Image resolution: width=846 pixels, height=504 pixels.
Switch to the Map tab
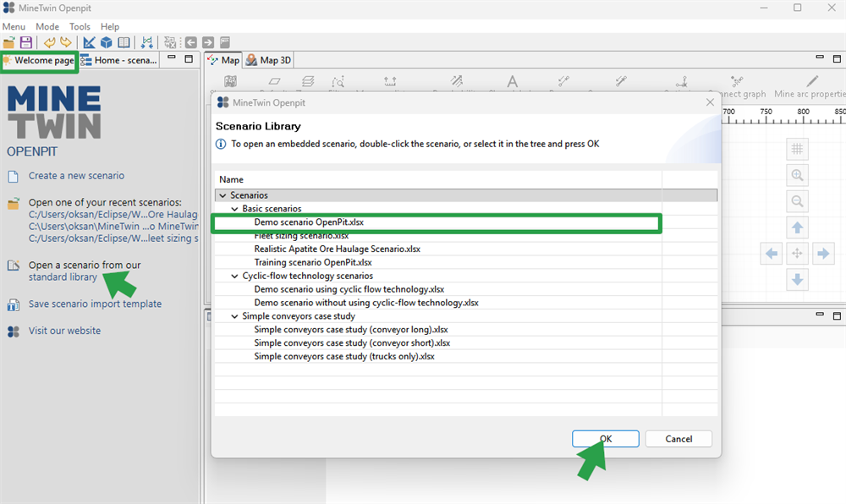click(x=224, y=60)
